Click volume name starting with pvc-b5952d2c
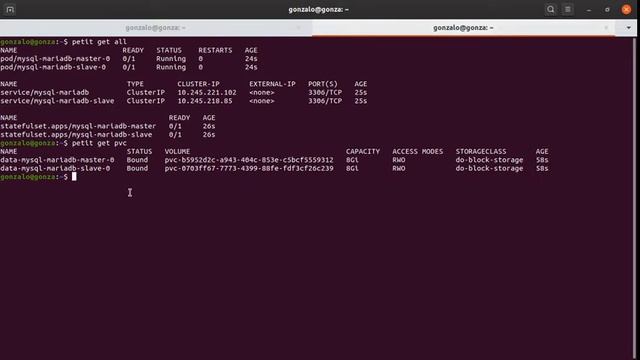This screenshot has width=640, height=360. 249,160
